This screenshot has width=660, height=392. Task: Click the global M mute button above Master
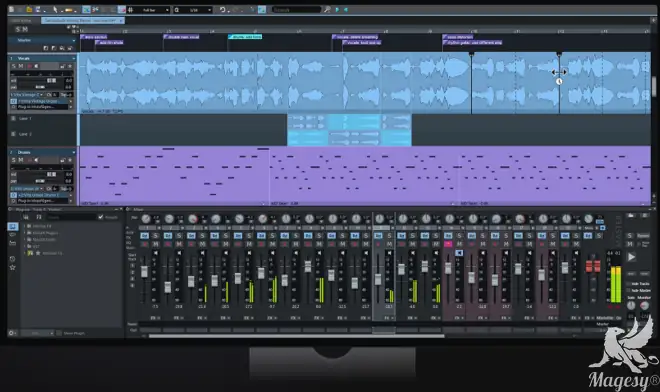[x=25, y=29]
